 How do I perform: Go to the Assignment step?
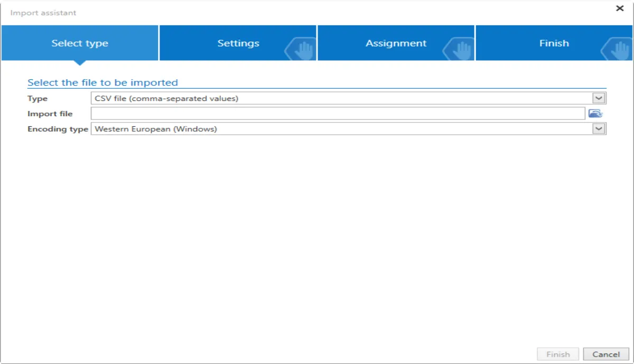tap(396, 43)
